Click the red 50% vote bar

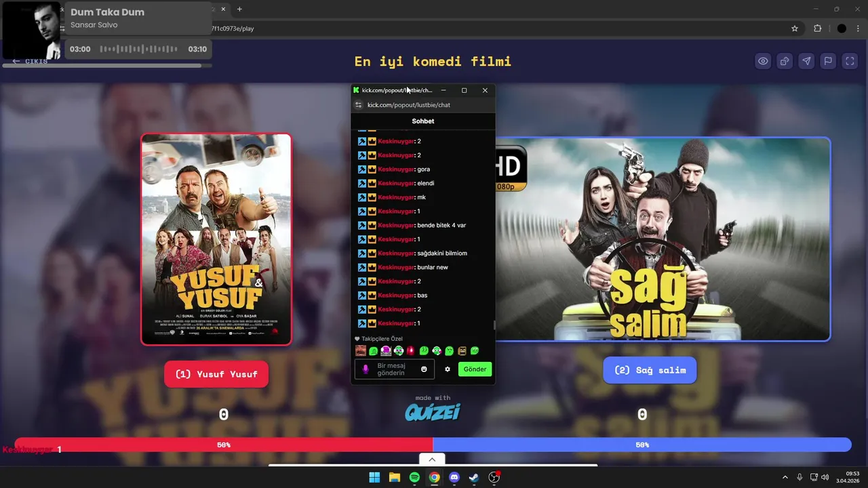pyautogui.click(x=224, y=445)
